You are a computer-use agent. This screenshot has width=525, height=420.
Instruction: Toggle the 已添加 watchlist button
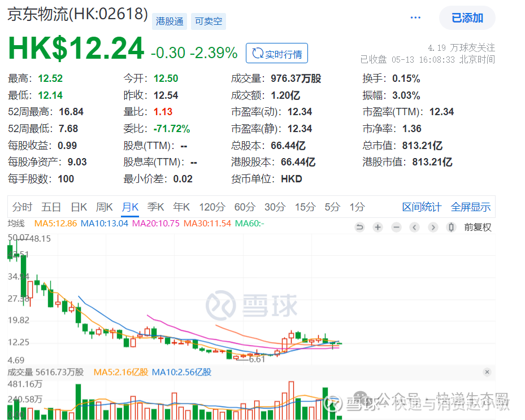(467, 17)
